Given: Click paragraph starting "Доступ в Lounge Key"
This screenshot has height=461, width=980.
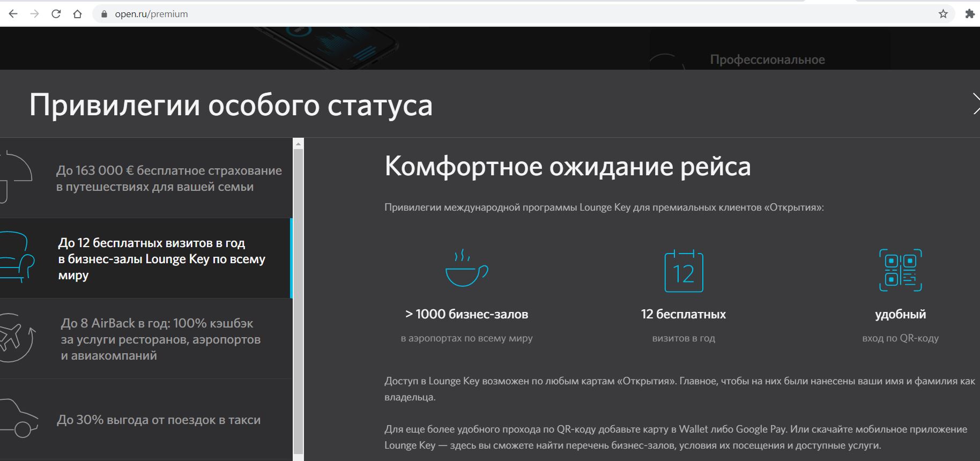Looking at the screenshot, I should [x=680, y=389].
